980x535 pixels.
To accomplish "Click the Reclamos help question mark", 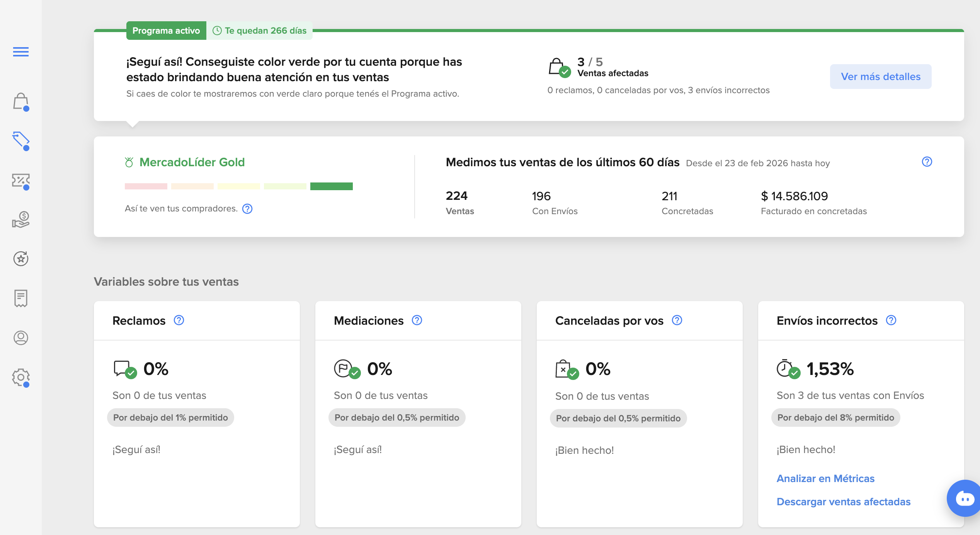I will coord(179,320).
